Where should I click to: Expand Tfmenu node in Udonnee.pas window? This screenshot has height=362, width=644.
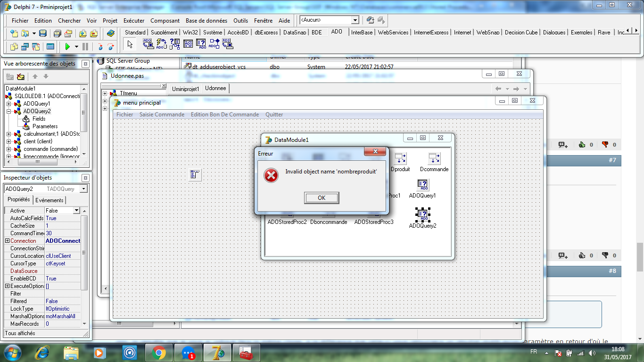[105, 93]
